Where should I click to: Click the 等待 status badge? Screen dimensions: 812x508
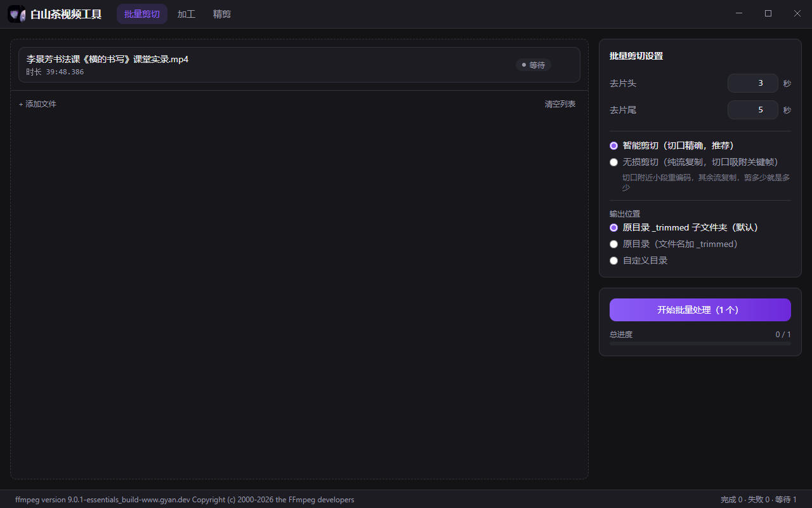point(533,65)
